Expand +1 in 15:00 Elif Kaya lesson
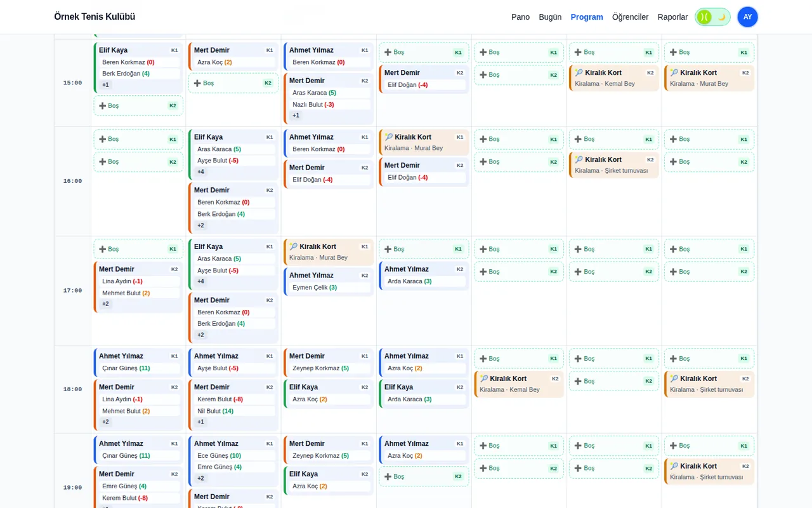 tap(105, 85)
